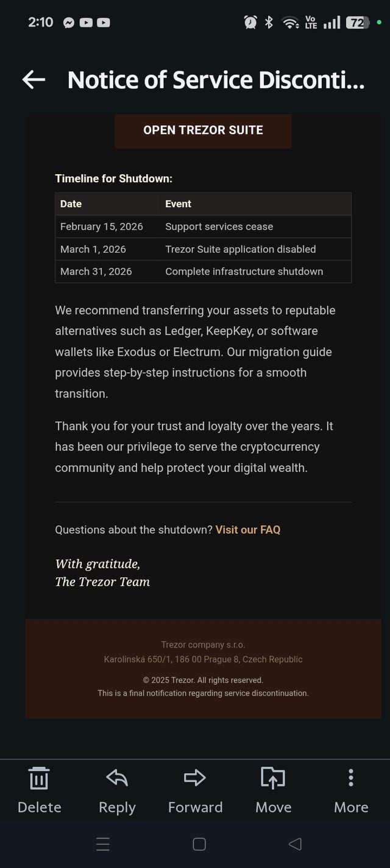Tap the first YouTube notification icon
390x868 pixels.
click(87, 23)
